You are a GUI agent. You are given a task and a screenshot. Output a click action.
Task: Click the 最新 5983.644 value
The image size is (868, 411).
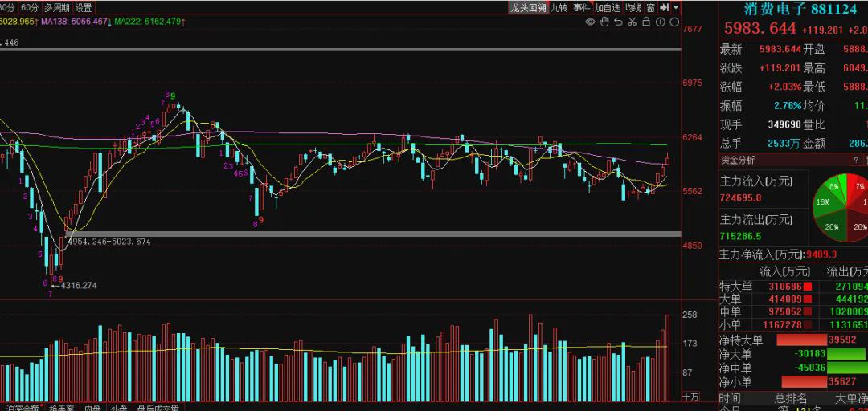click(x=780, y=49)
